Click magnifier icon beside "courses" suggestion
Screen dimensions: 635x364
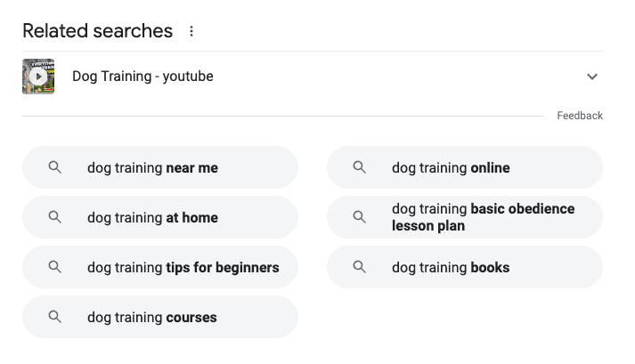[x=55, y=317]
